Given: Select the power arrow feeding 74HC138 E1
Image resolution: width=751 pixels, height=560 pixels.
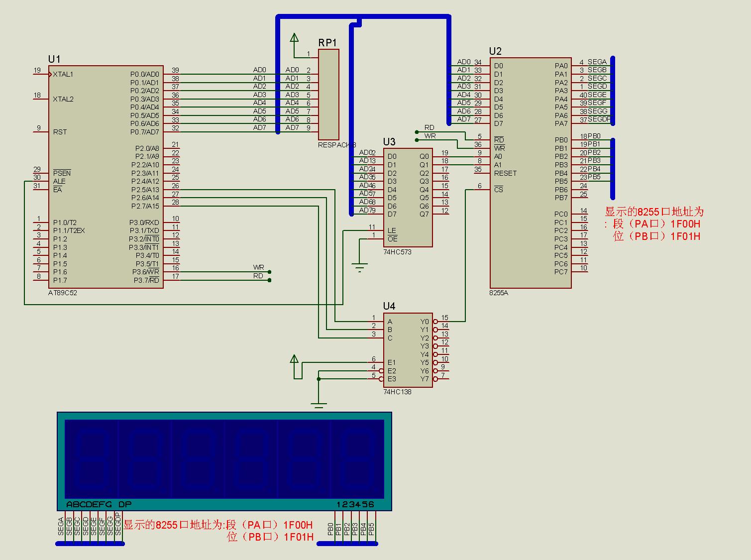Looking at the screenshot, I should 294,359.
